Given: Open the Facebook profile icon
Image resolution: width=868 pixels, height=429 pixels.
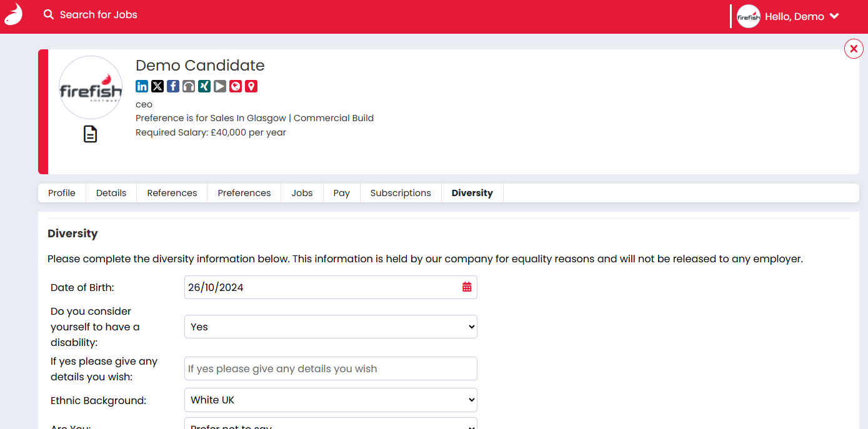Looking at the screenshot, I should pos(173,86).
